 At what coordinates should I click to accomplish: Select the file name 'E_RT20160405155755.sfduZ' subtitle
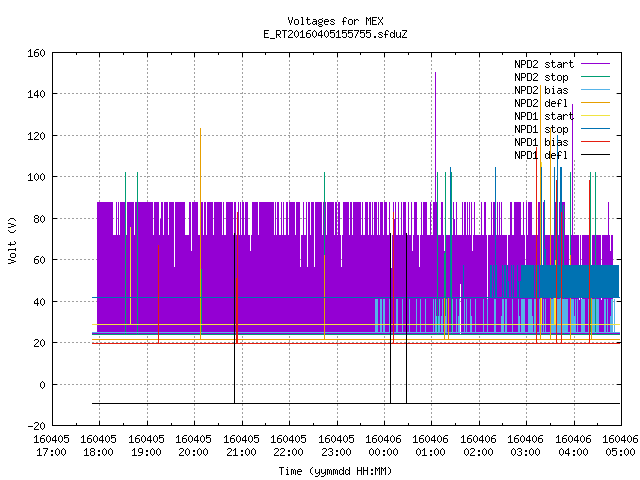[335, 34]
